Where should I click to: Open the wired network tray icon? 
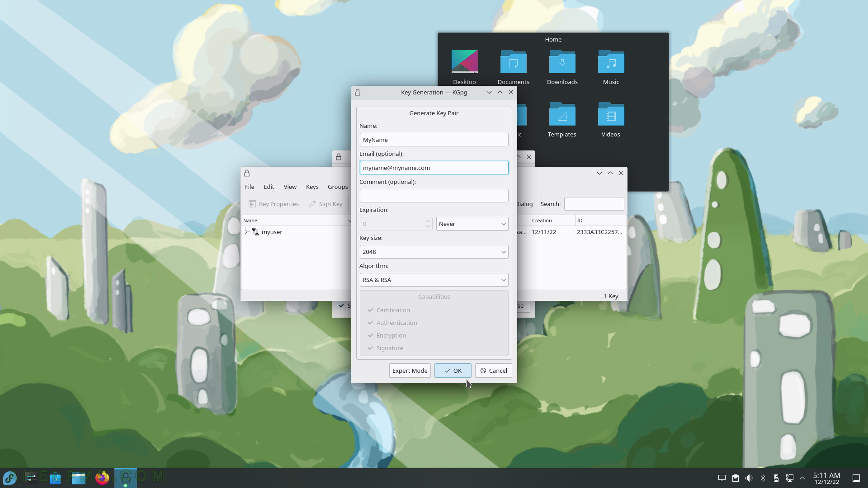tap(790, 478)
